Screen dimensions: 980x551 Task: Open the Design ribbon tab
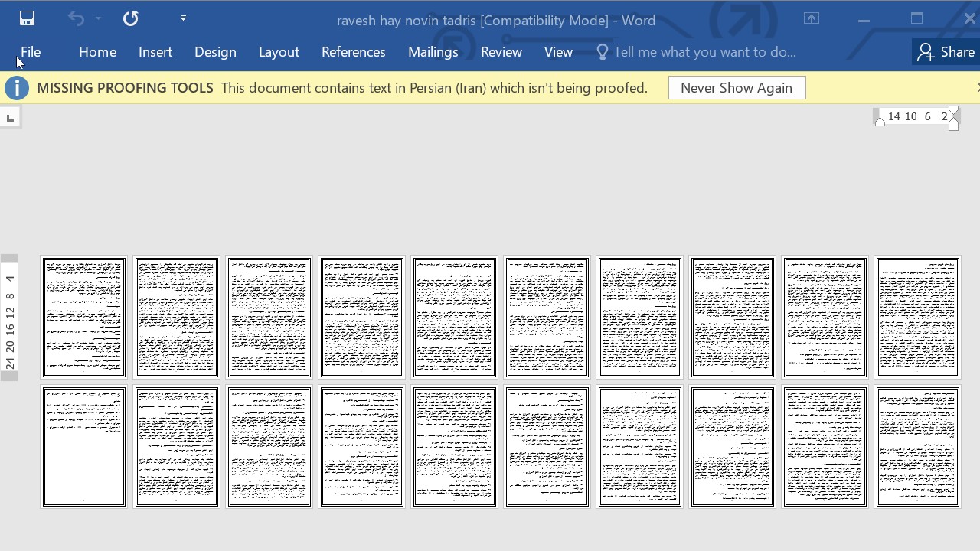pos(215,52)
